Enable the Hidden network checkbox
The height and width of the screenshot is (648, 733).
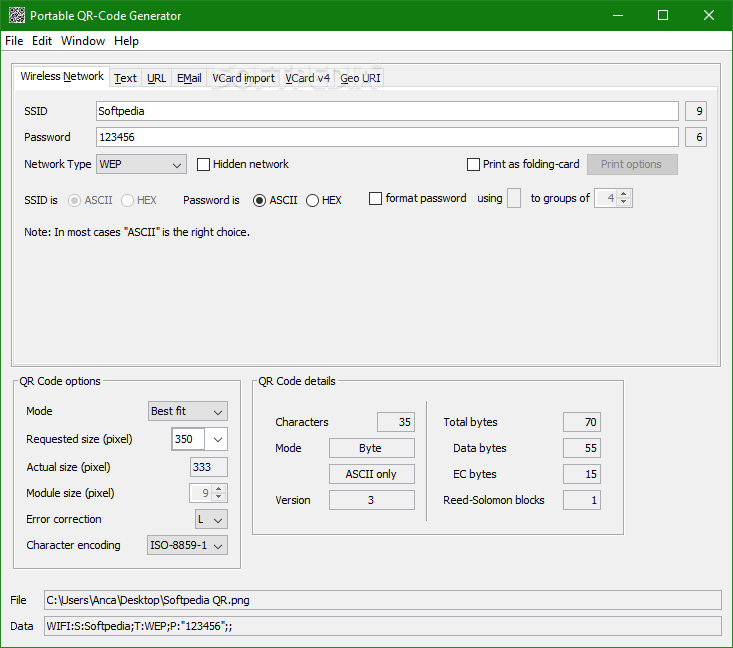tap(204, 164)
